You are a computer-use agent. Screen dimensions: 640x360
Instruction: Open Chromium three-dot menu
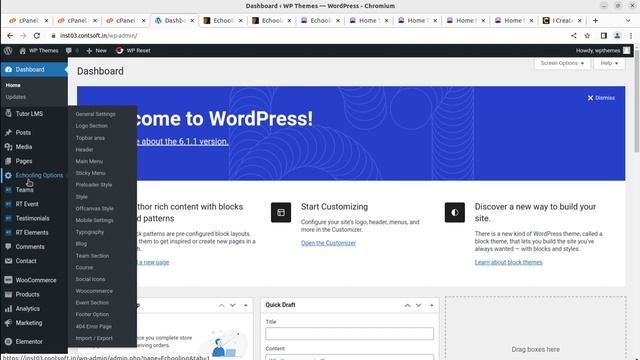click(x=631, y=36)
